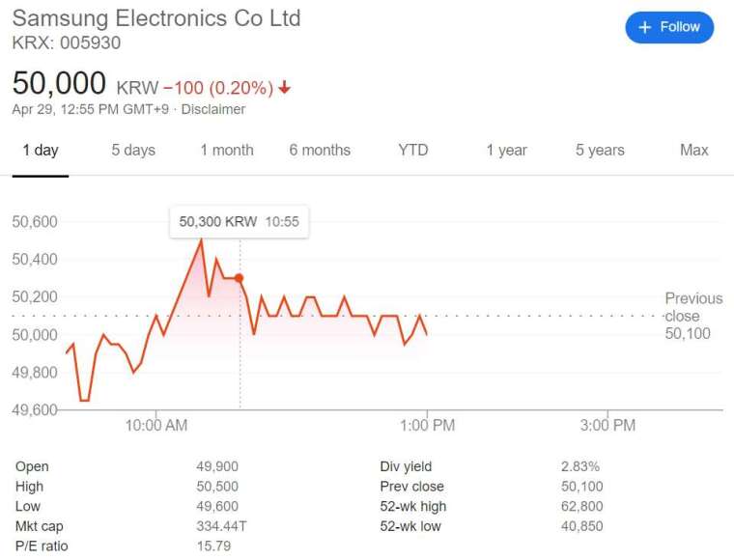View the 5 years chart range
The height and width of the screenshot is (560, 734).
pyautogui.click(x=600, y=151)
